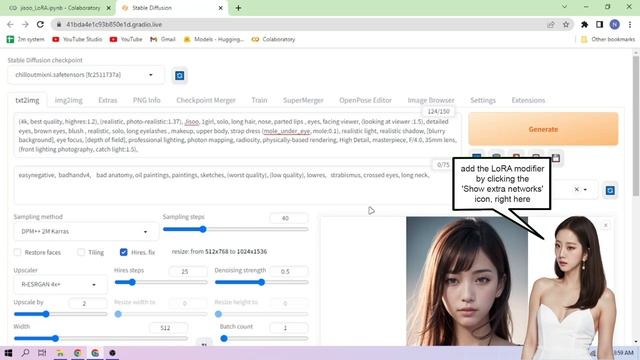Viewport: 640px width, 360px height.
Task: Click the Batch count slider
Action: 264,338
